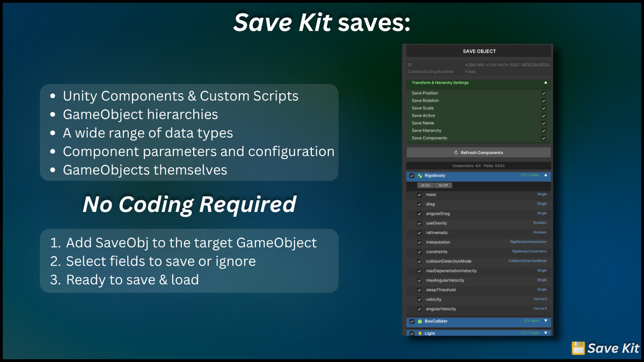Image resolution: width=644 pixels, height=362 pixels.
Task: Uncheck the isKinematic field checkbox
Action: coord(419,233)
